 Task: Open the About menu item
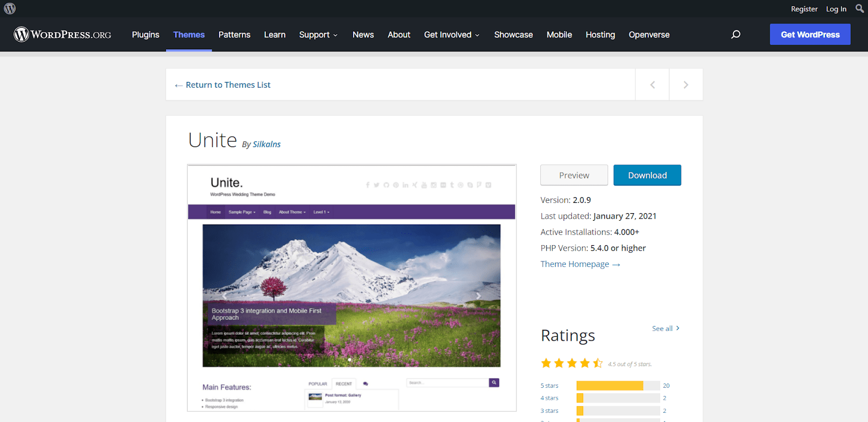pyautogui.click(x=399, y=34)
